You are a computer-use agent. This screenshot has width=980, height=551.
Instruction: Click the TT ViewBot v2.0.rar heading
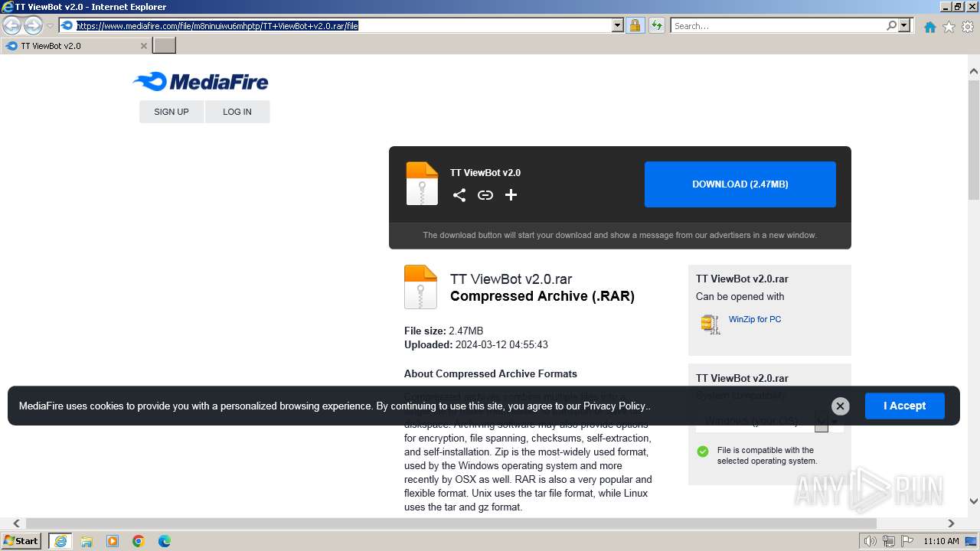511,279
